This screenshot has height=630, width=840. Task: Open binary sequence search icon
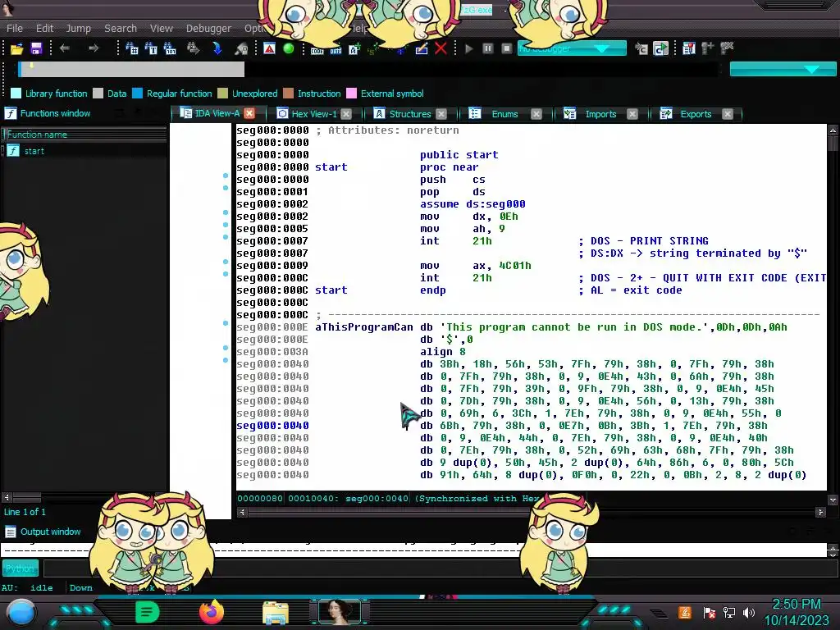tap(170, 48)
